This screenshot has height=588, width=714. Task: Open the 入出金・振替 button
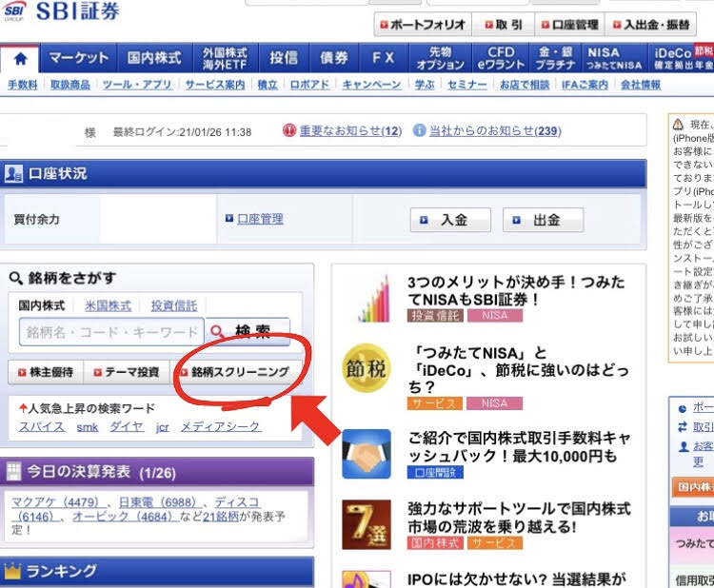click(x=651, y=25)
